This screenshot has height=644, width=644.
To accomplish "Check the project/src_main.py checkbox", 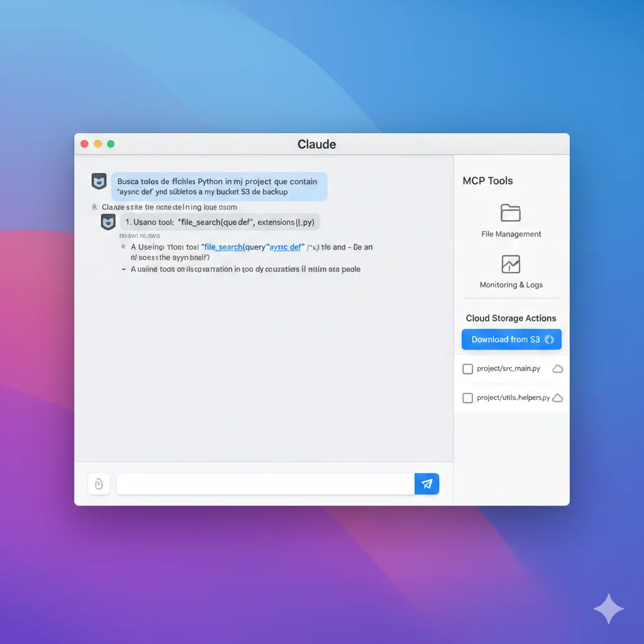I will point(468,369).
